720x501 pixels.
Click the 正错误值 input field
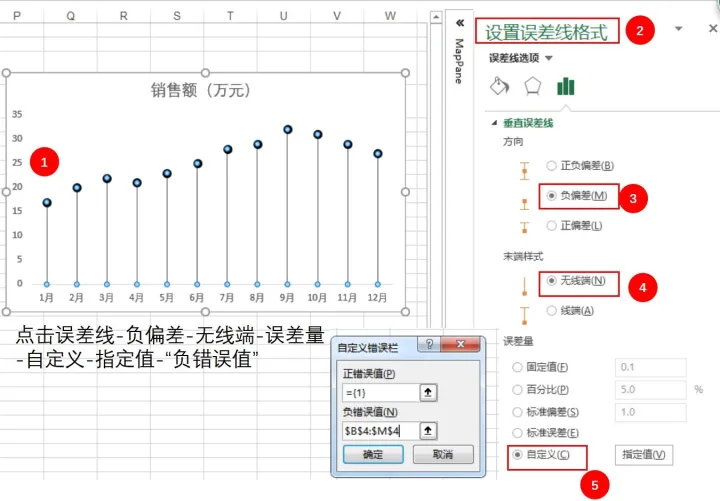click(381, 393)
